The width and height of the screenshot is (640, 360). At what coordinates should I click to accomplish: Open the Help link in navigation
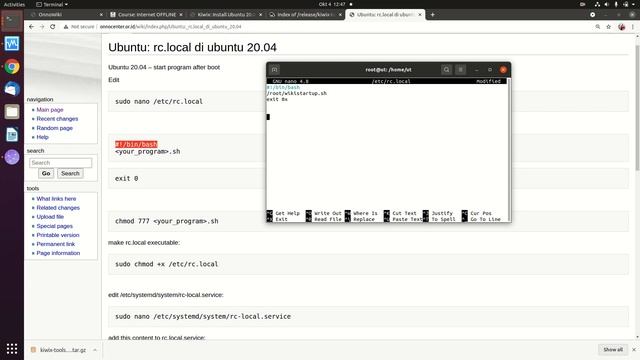42,137
